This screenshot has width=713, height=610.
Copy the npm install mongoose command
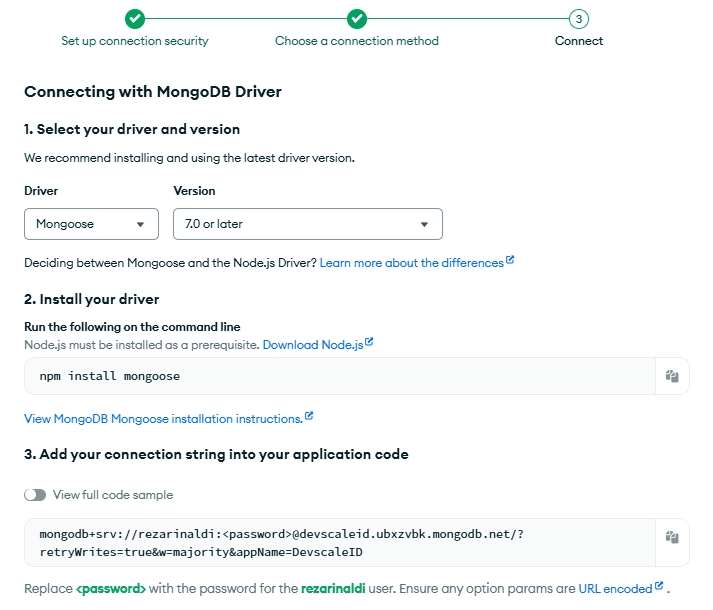click(672, 376)
